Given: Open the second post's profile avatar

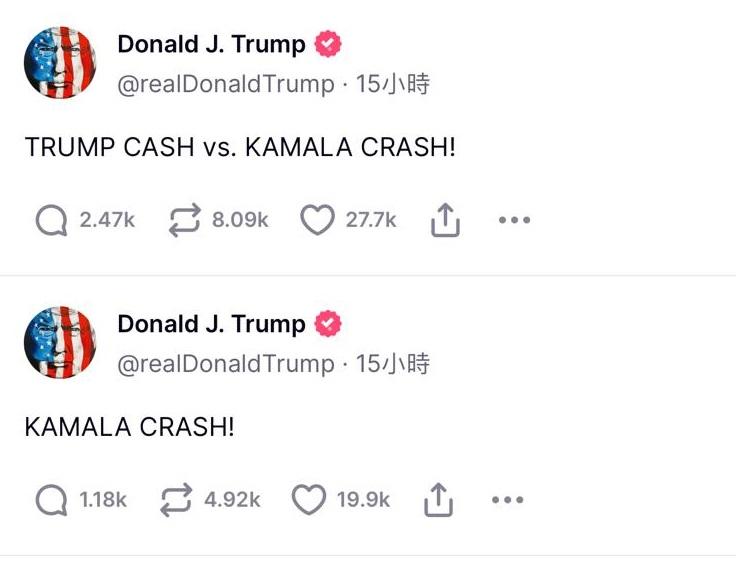Looking at the screenshot, I should pyautogui.click(x=60, y=343).
